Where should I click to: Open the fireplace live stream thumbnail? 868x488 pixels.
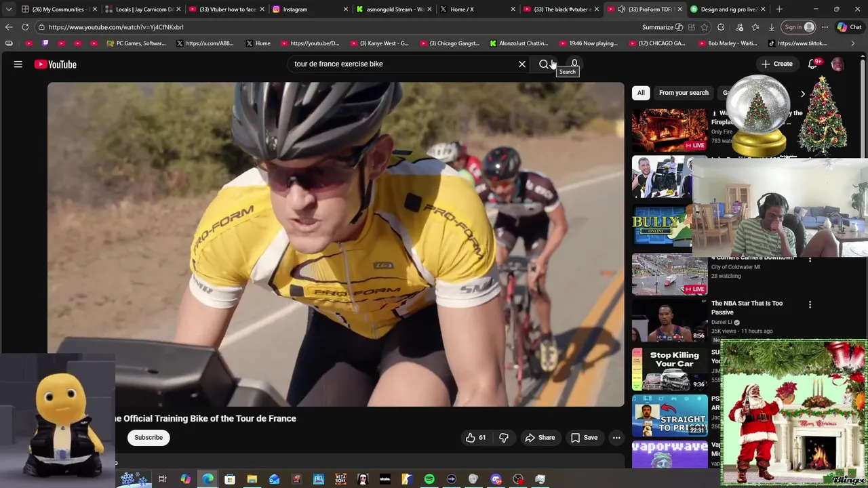(x=669, y=130)
